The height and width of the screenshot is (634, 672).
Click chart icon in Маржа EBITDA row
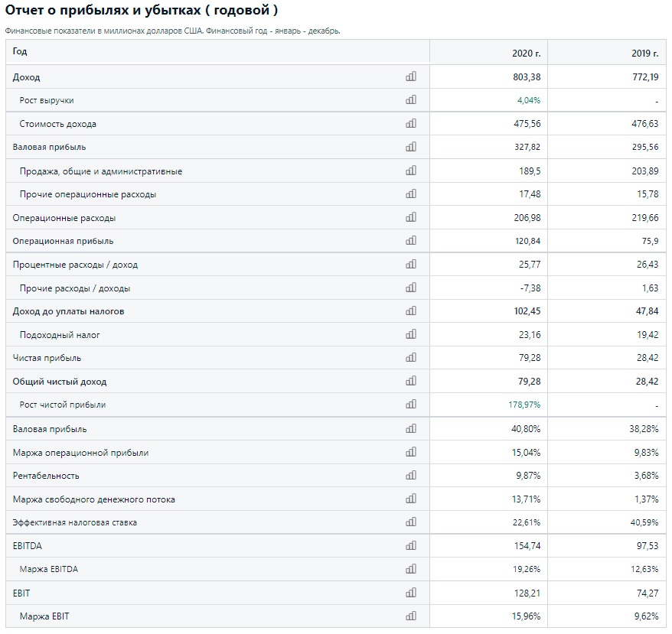tap(411, 569)
